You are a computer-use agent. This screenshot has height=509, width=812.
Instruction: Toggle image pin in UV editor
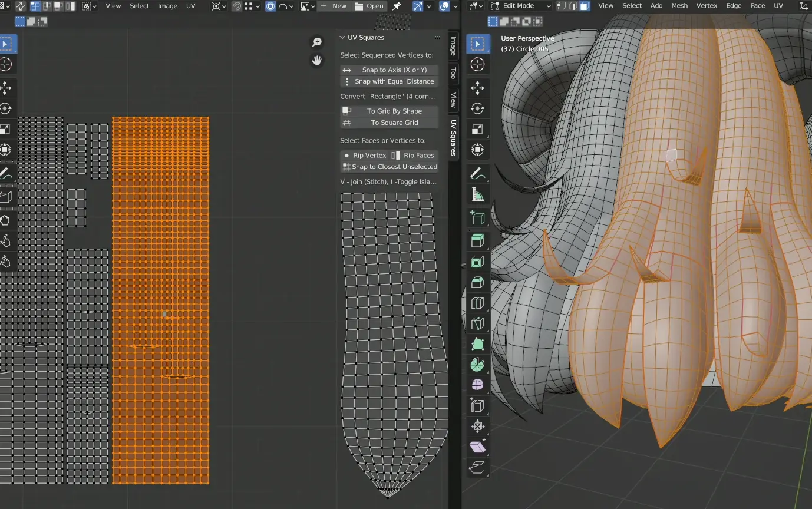pos(397,6)
